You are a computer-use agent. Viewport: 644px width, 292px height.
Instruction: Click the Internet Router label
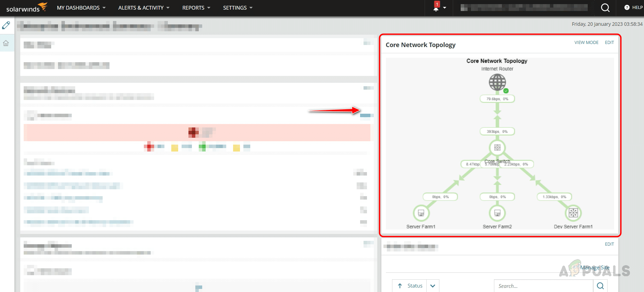(497, 69)
